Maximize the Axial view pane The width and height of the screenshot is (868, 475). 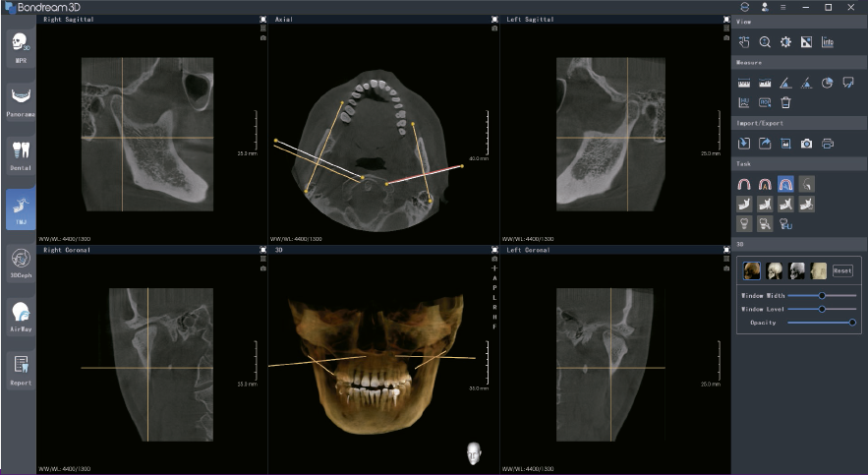coord(494,19)
